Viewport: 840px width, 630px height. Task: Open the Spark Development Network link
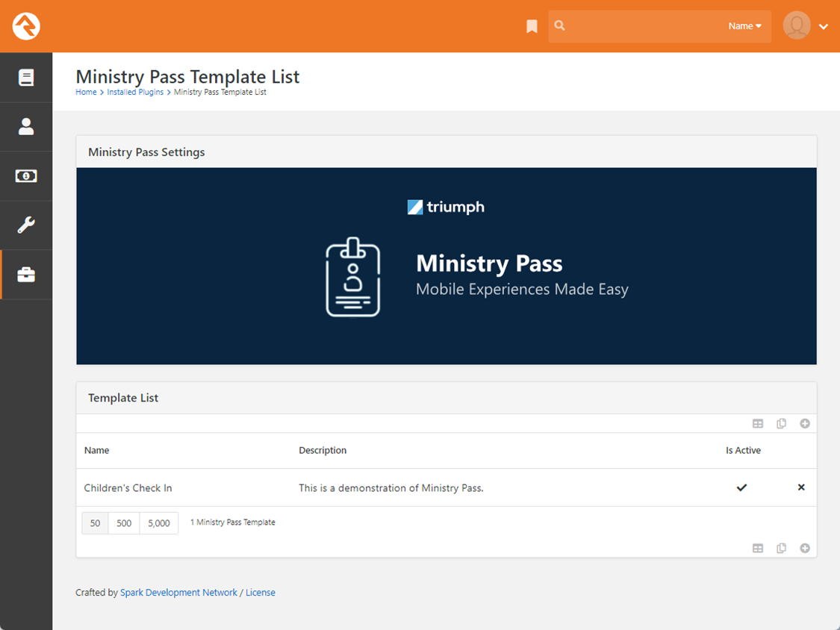pos(178,593)
